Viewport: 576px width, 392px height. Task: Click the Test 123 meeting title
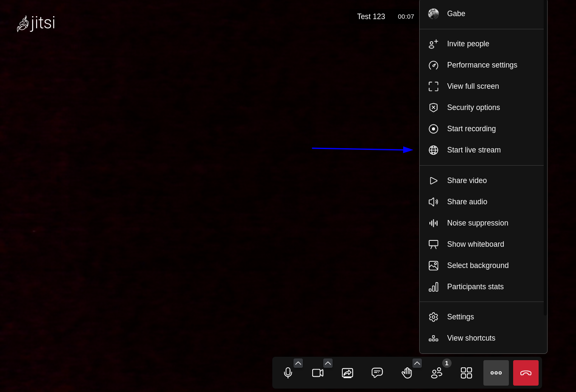pyautogui.click(x=371, y=17)
